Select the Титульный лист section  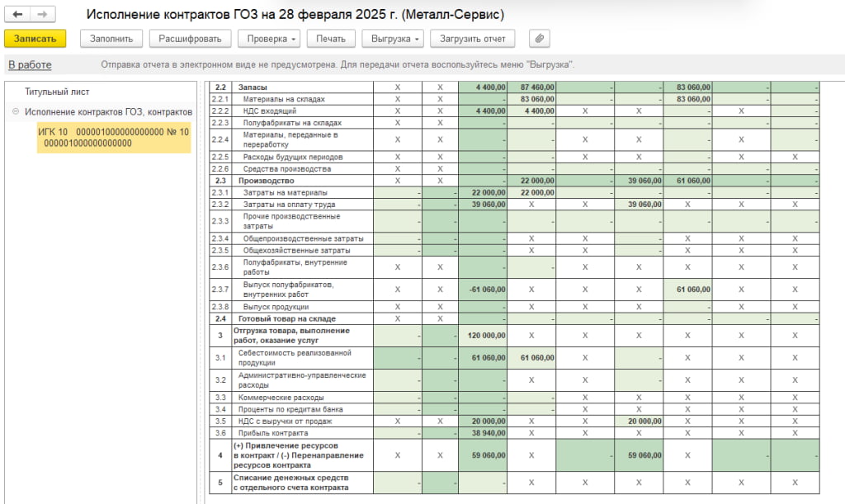tap(57, 92)
